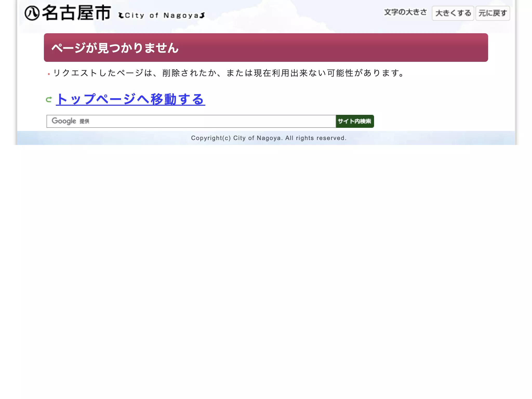Click the サイト内検索 search button
Viewport: 532px width, 399px height.
pyautogui.click(x=355, y=121)
